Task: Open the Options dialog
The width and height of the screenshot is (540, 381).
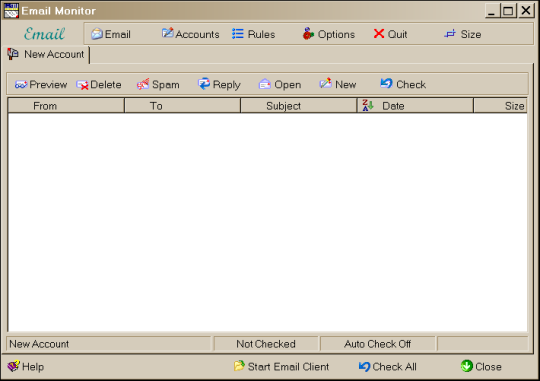Action: coord(329,34)
